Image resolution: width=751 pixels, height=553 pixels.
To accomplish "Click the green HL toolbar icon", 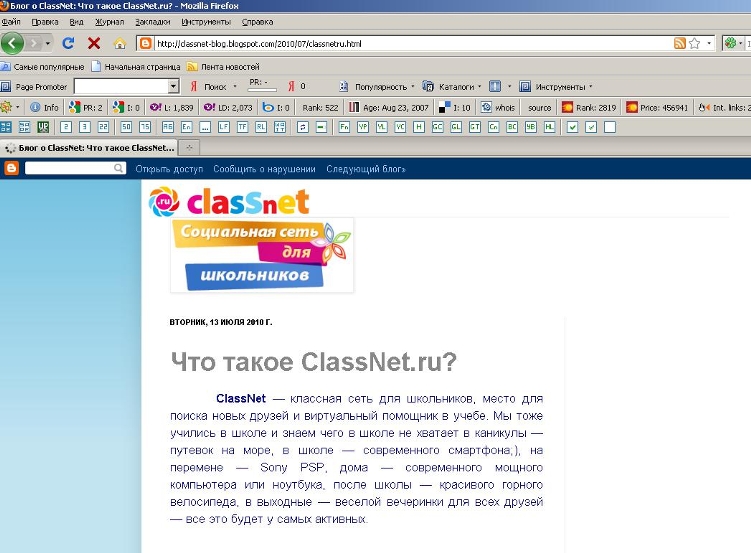I will click(x=549, y=127).
